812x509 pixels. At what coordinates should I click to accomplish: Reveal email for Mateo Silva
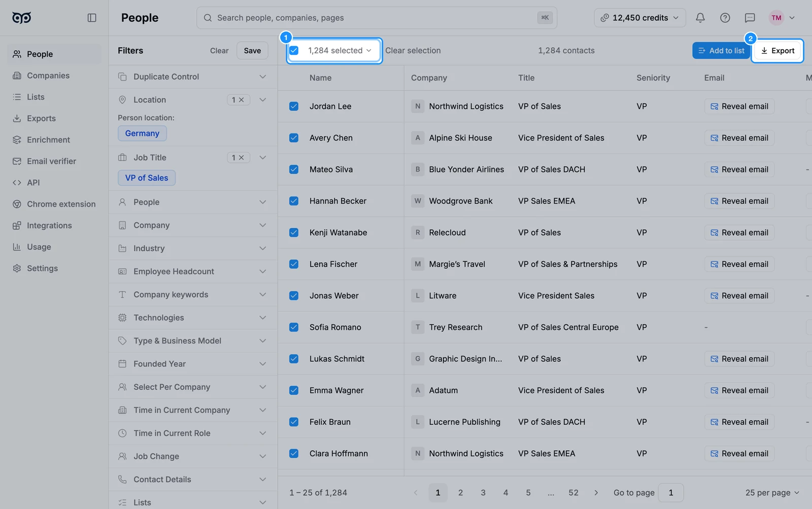click(x=739, y=169)
